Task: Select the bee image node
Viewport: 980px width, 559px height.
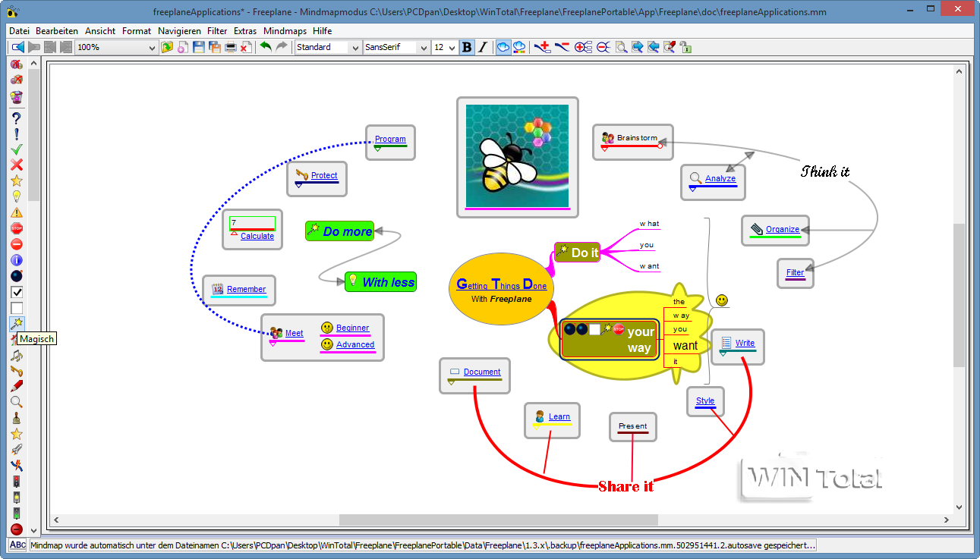Action: pos(518,157)
